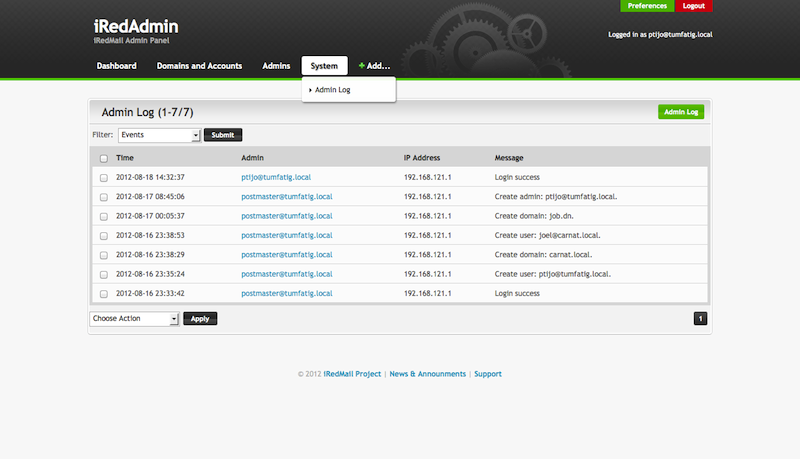The width and height of the screenshot is (800, 459).
Task: Click message 'Create user: ptijo@tumfatig.local.'
Action: 553,274
